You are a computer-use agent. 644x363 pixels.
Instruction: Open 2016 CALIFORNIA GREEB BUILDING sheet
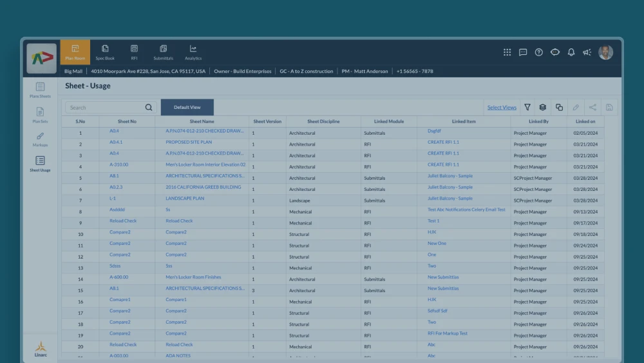[x=204, y=186]
